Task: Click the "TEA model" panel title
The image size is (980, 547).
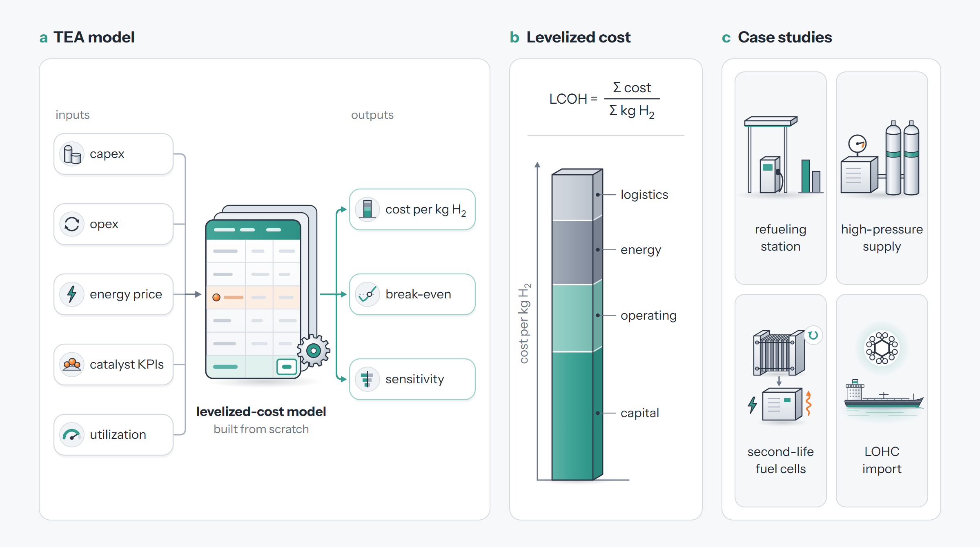Action: pyautogui.click(x=94, y=38)
